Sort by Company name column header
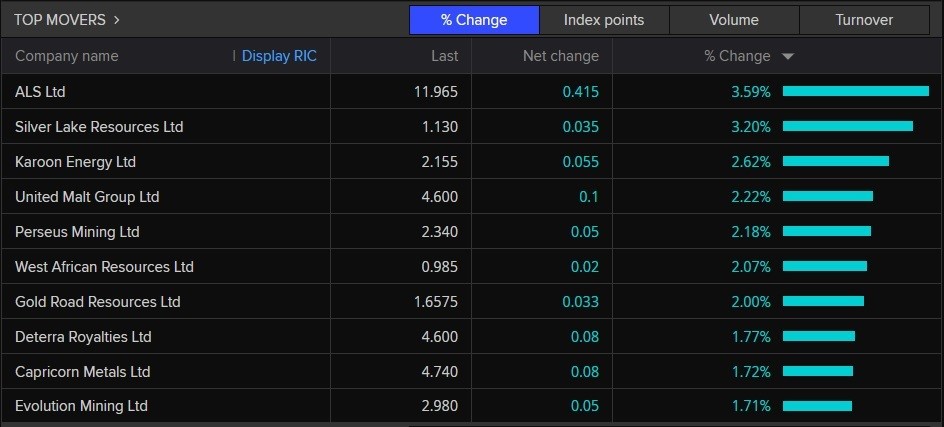Viewport: 944px width, 427px height. tap(67, 56)
